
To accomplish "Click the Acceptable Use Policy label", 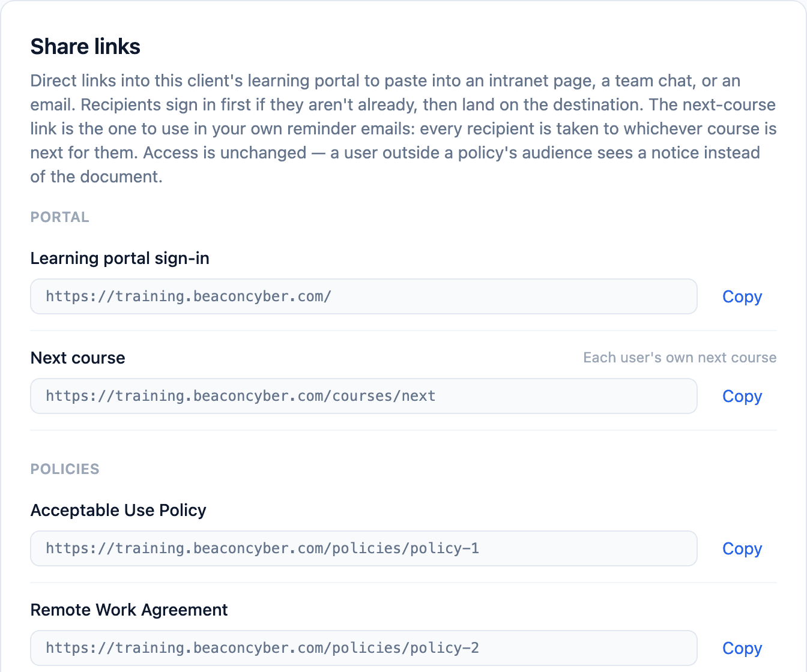I will click(118, 511).
